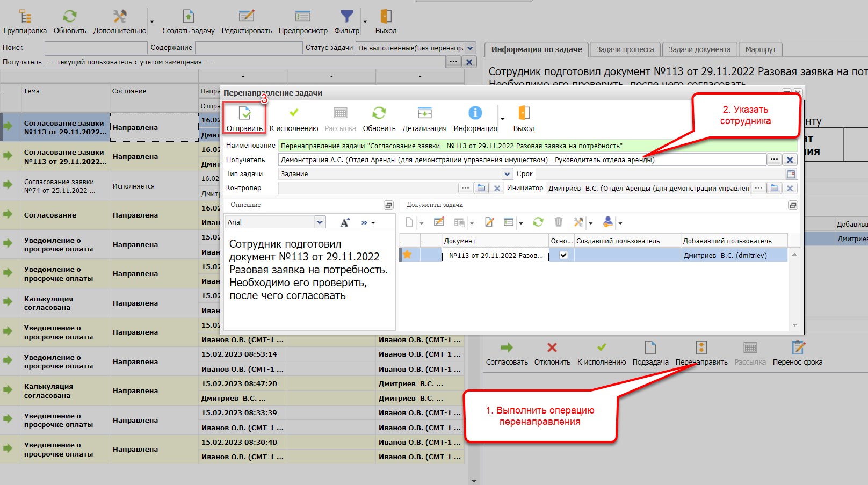Click Создать задачу in main toolbar
Viewport: 868px width, 485px height.
click(188, 17)
